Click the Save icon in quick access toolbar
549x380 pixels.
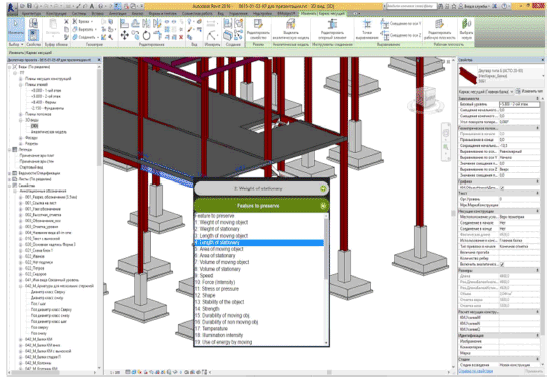(x=30, y=6)
